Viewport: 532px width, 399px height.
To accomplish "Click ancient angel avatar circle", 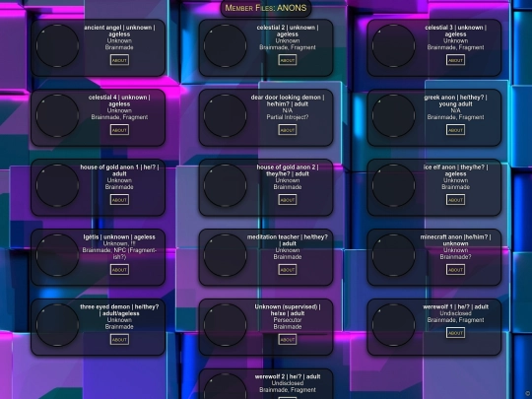I will tap(57, 45).
